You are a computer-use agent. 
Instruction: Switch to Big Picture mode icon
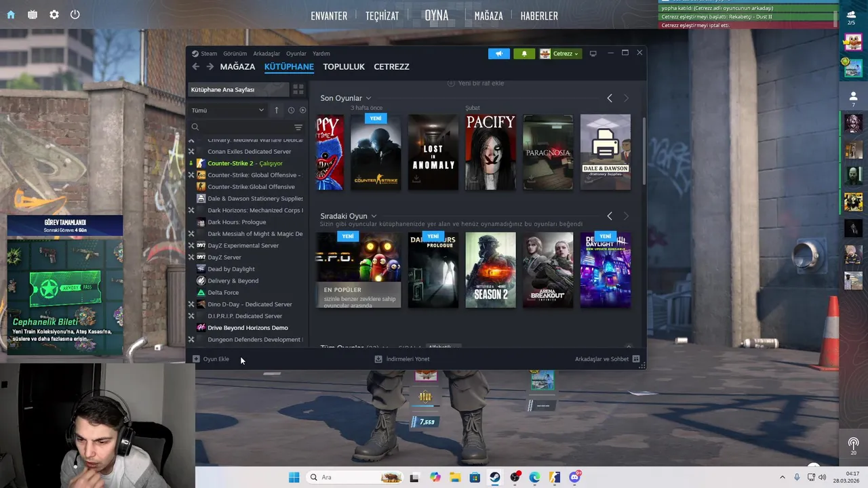(593, 54)
